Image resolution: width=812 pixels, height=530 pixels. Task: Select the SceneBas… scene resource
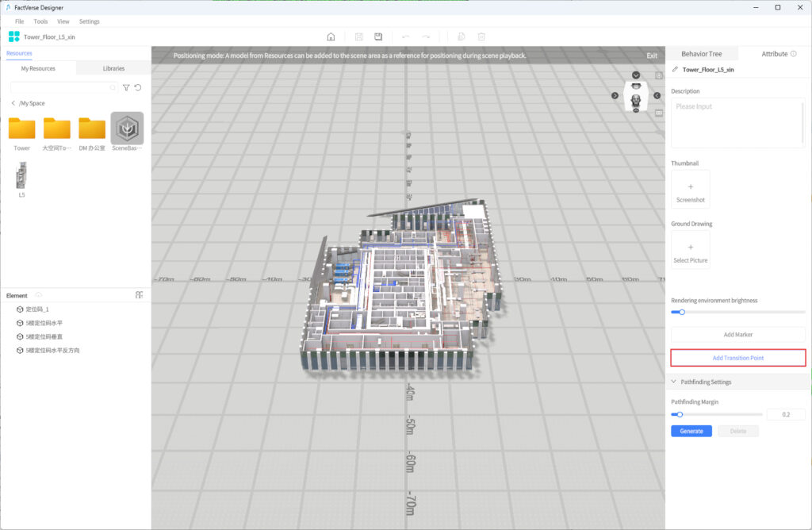point(127,132)
